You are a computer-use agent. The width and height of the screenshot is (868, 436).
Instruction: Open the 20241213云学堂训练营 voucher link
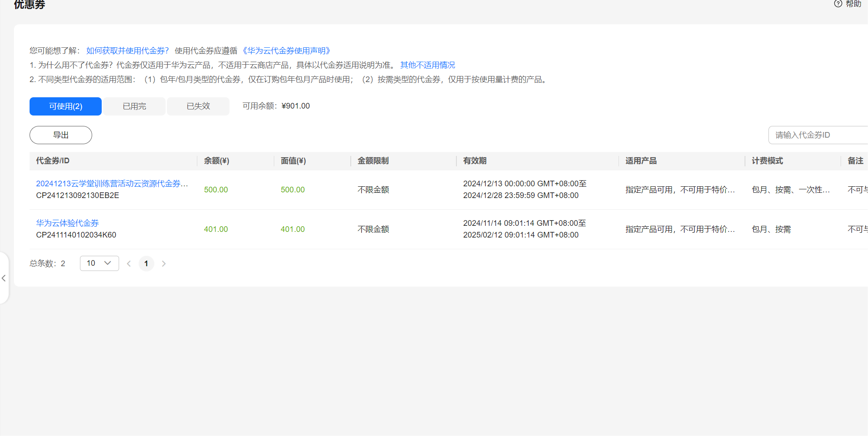pyautogui.click(x=112, y=184)
